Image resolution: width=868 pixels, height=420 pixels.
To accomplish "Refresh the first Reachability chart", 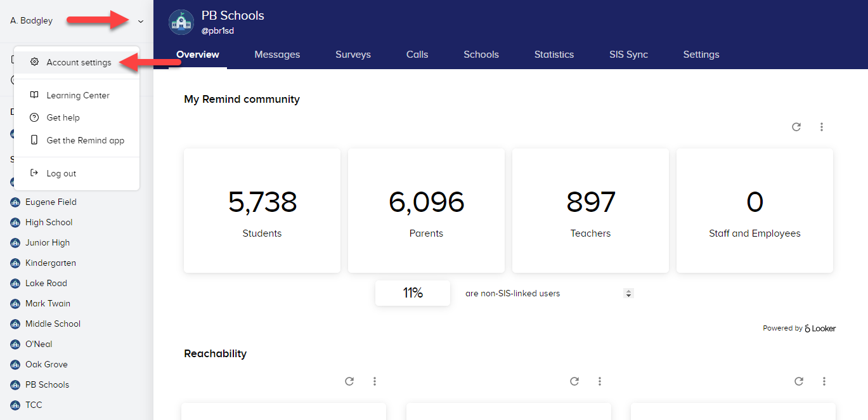I will [x=349, y=381].
